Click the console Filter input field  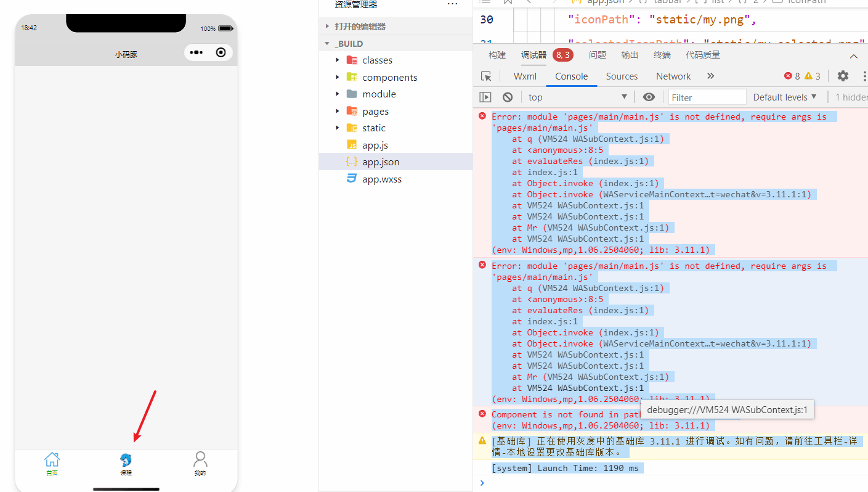click(x=707, y=97)
